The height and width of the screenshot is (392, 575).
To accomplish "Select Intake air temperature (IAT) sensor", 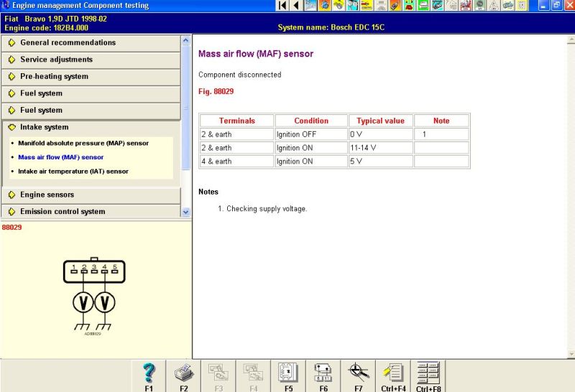I will [x=73, y=172].
